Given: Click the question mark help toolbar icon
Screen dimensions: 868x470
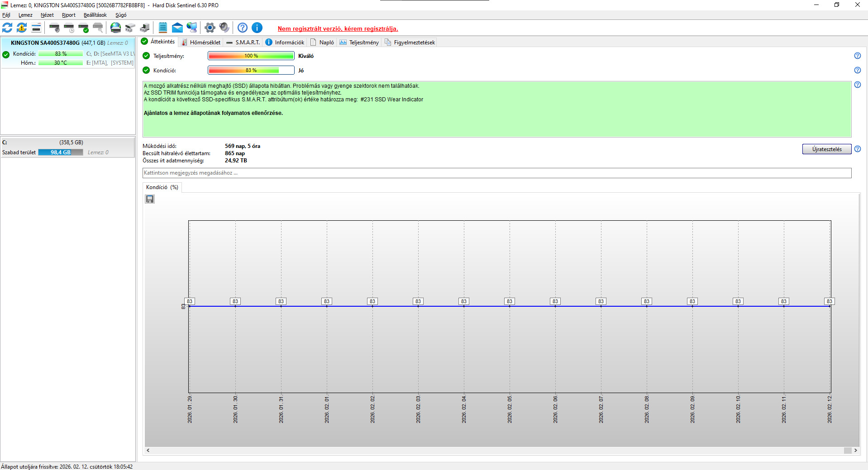Looking at the screenshot, I should [243, 28].
